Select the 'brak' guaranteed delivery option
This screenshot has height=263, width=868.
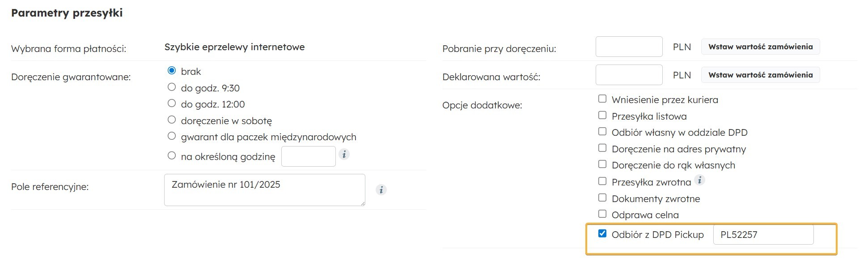172,71
